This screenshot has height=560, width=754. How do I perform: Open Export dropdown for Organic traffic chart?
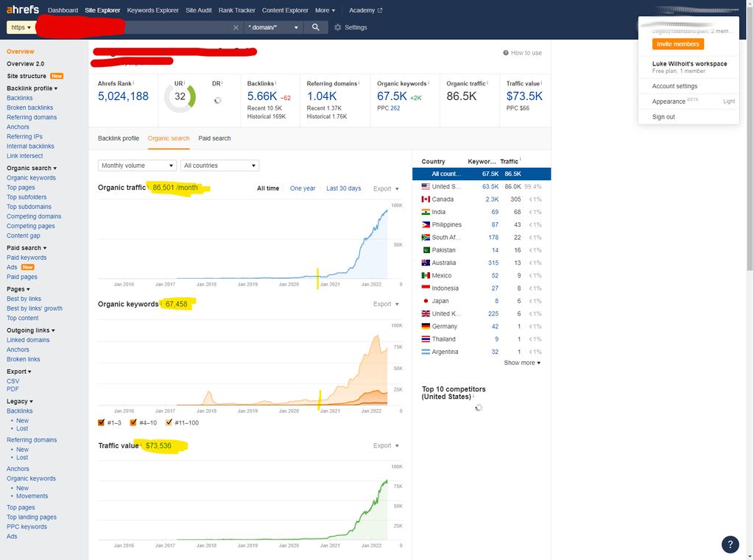click(386, 188)
